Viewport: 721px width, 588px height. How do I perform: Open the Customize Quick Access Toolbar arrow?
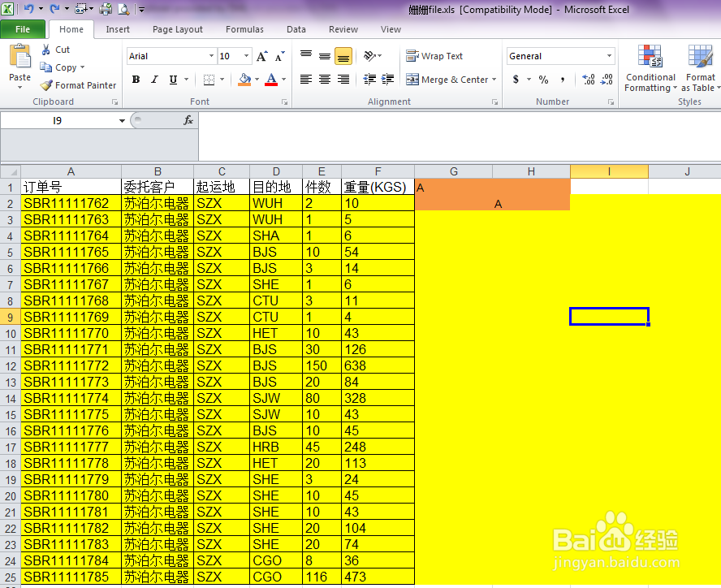click(141, 9)
